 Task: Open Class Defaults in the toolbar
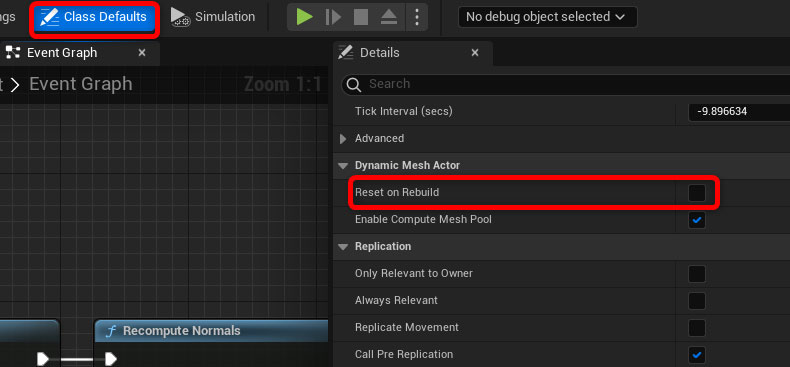[94, 17]
